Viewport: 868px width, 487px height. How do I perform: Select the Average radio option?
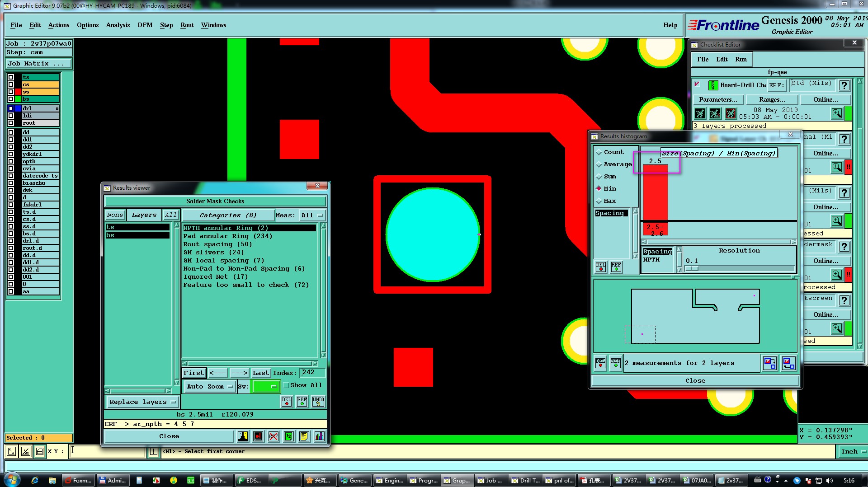(599, 164)
